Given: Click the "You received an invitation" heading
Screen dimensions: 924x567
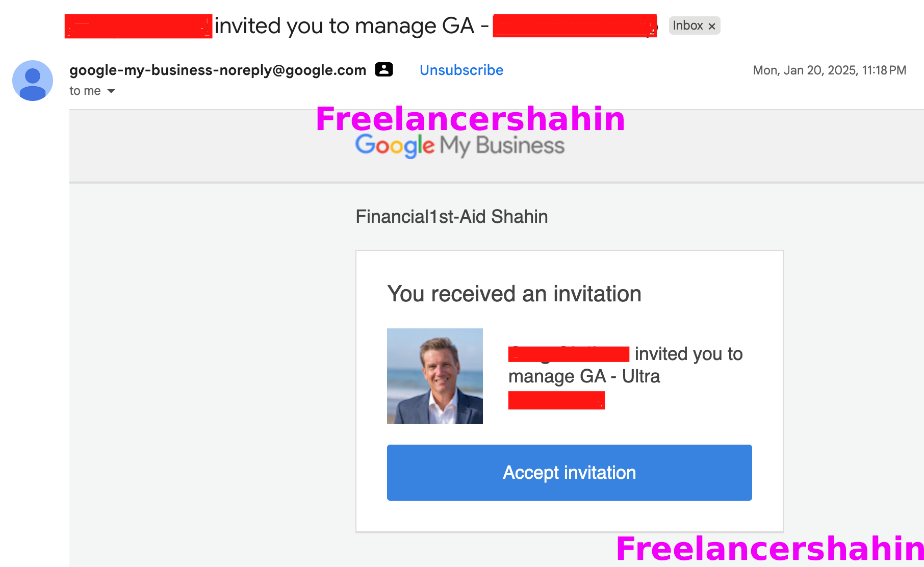Looking at the screenshot, I should coord(514,294).
